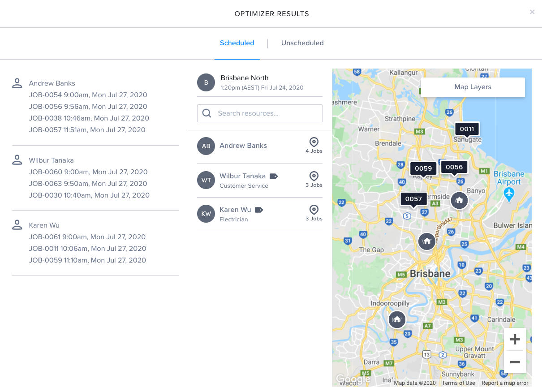Click Andrew Banks' jobs location pin icon
The height and width of the screenshot is (392, 542).
(x=314, y=142)
